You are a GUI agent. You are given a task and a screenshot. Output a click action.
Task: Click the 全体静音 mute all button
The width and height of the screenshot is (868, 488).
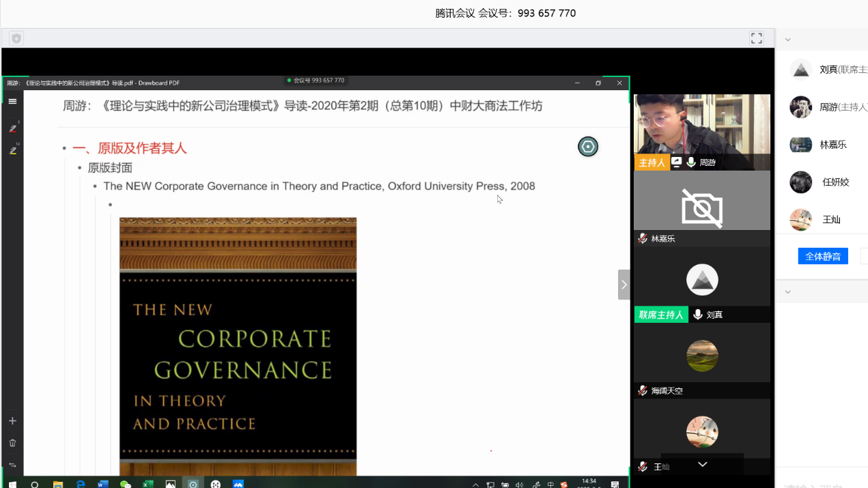tap(822, 257)
